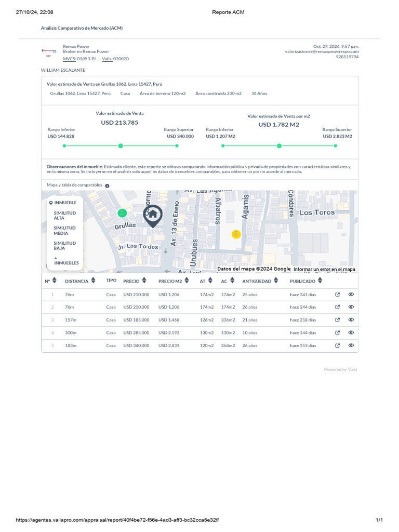This screenshot has height=532, width=399.
Task: Click the info icon beside Mapa y tabla de comparables
Action: point(107,185)
